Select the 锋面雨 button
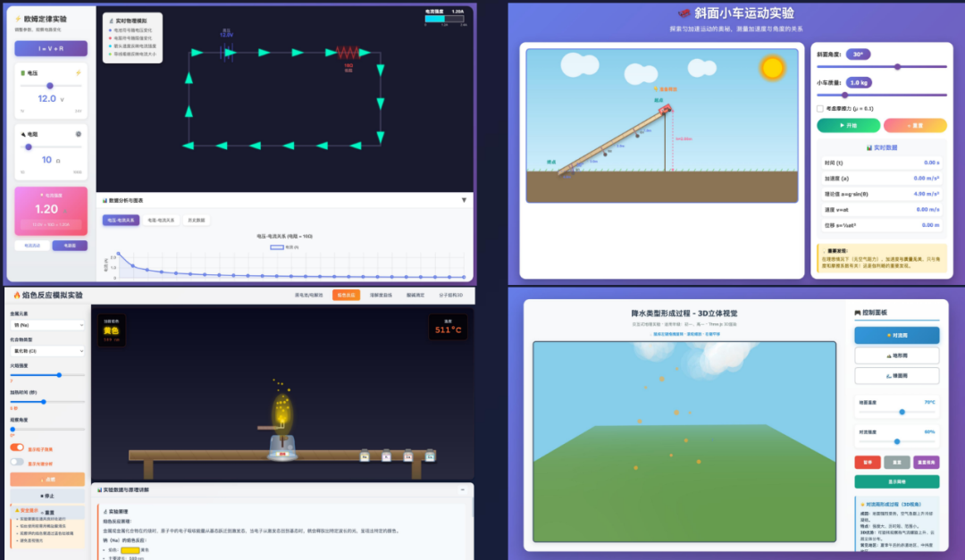Image resolution: width=965 pixels, height=560 pixels. (897, 375)
